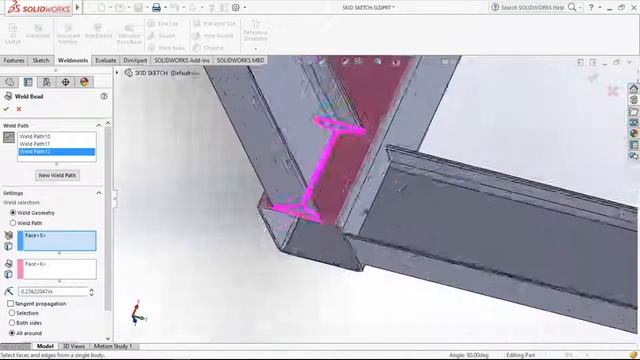The width and height of the screenshot is (640, 360).
Task: Switch to the DimXpert ribbon tab
Action: (135, 60)
